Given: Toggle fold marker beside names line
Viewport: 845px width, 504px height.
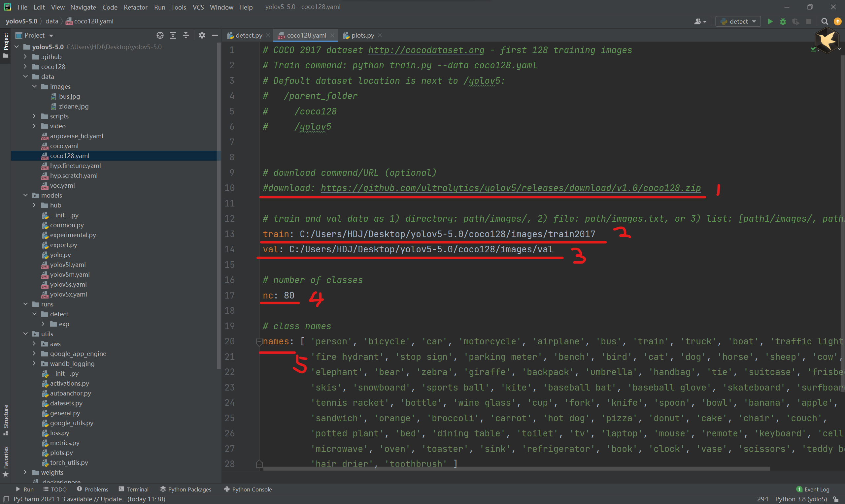Looking at the screenshot, I should coord(259,342).
